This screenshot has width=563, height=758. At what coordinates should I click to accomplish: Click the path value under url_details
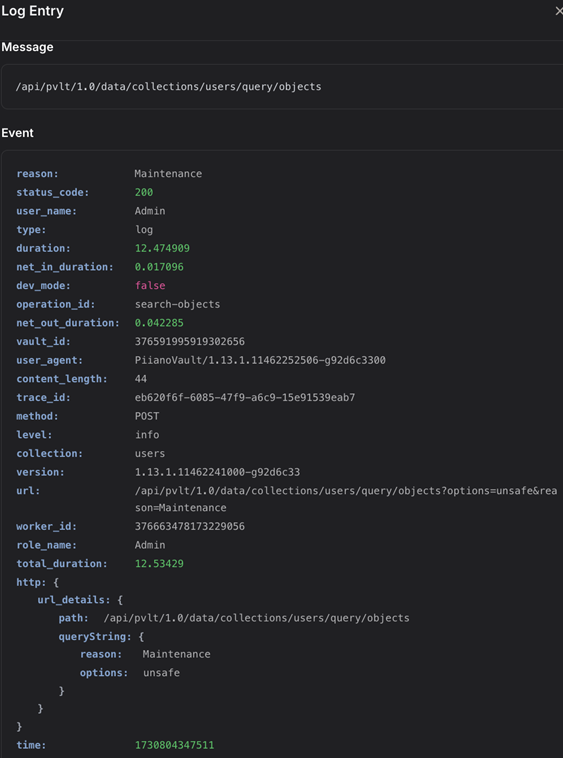[x=257, y=618]
